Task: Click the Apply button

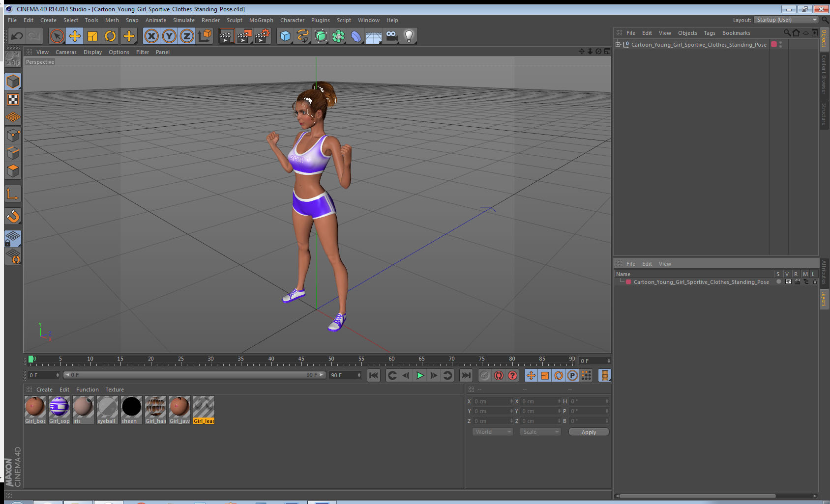Action: pos(589,432)
